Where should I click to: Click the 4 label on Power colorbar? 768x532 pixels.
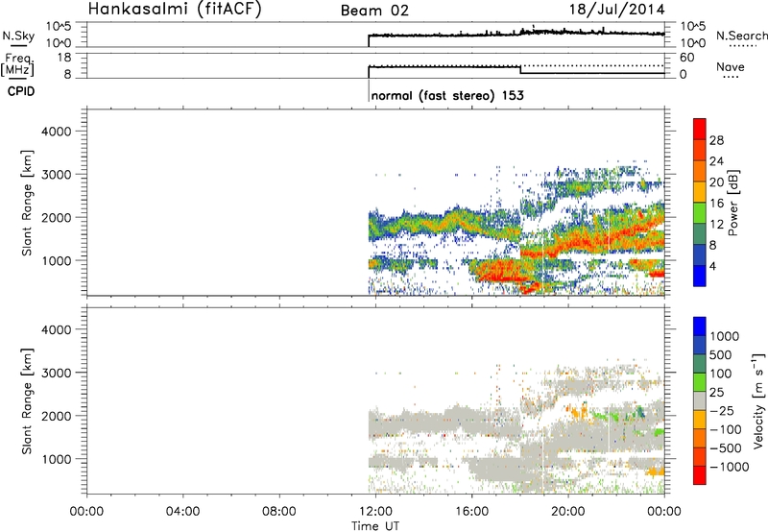click(712, 266)
